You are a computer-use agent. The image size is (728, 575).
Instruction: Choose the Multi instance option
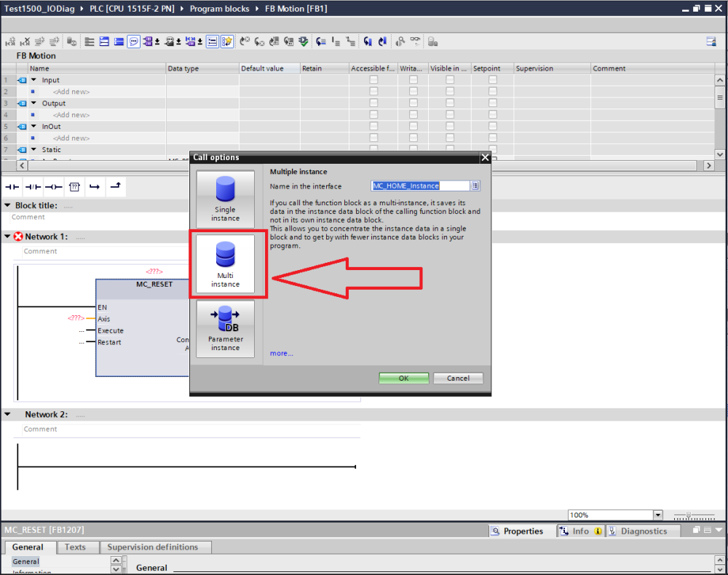225,265
